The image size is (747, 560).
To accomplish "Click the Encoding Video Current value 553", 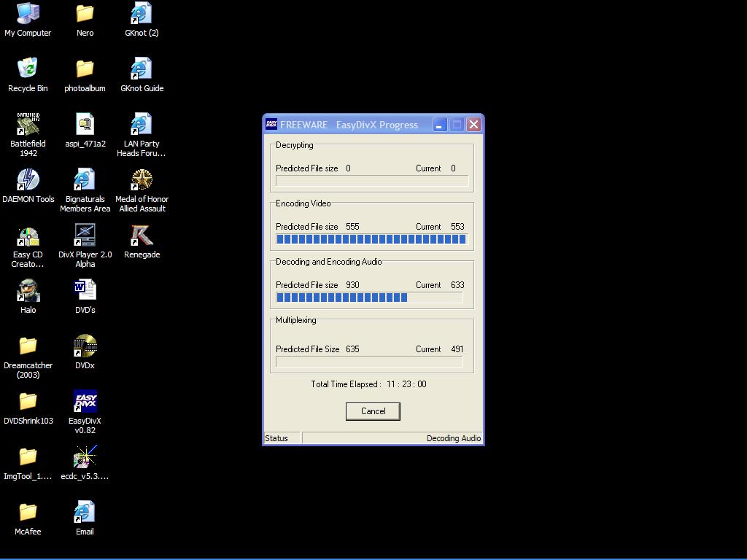I will pos(457,227).
